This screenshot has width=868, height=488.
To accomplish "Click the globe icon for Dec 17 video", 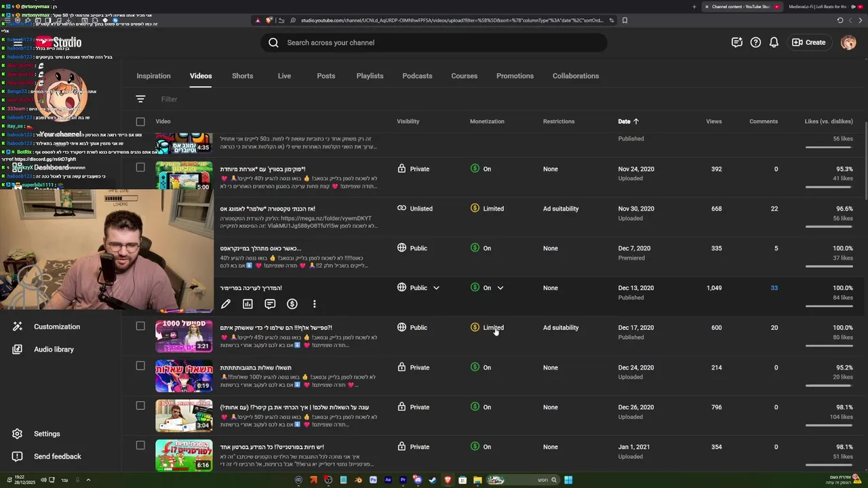I will tap(401, 327).
